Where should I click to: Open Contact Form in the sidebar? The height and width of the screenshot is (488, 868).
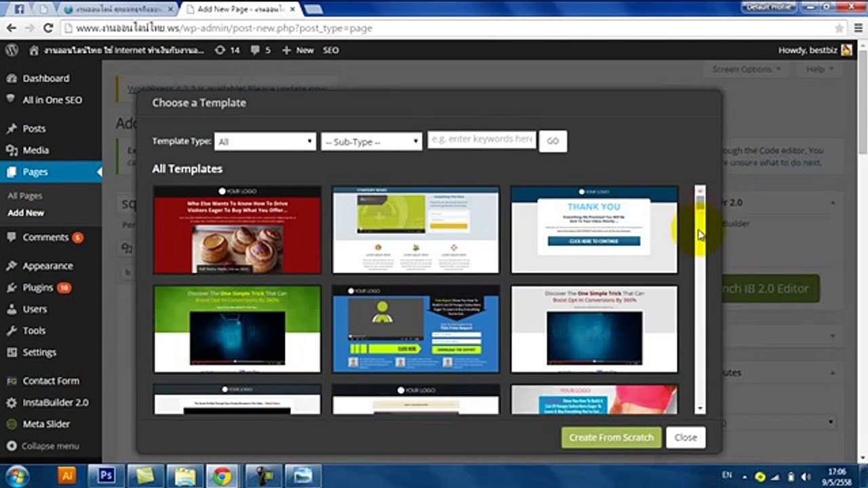(51, 381)
